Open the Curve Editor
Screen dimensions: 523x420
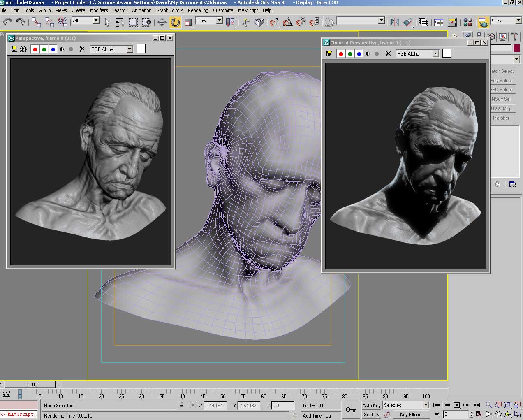439,22
